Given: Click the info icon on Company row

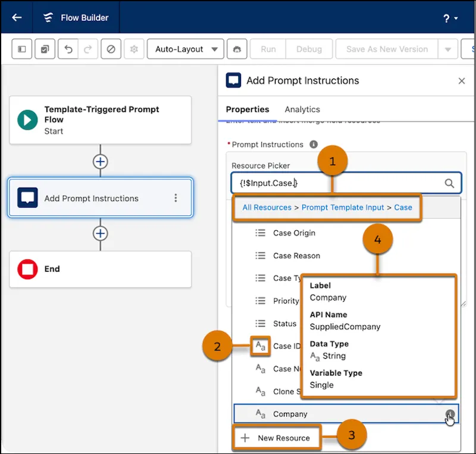Looking at the screenshot, I should pos(450,414).
